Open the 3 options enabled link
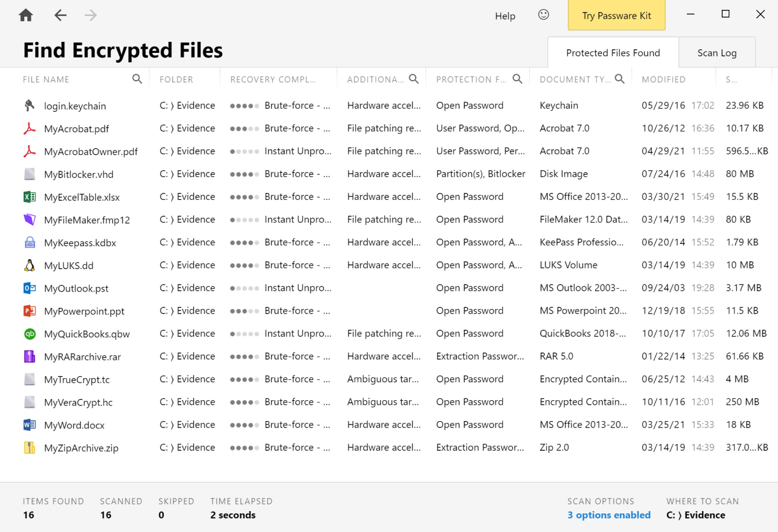Viewport: 778px width, 532px height. click(x=608, y=515)
